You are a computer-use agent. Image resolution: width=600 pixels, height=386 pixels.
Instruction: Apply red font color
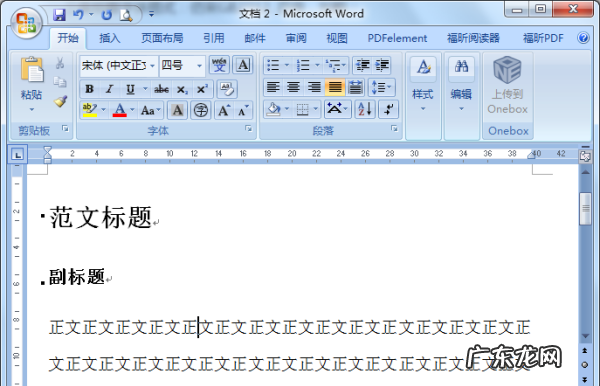120,111
